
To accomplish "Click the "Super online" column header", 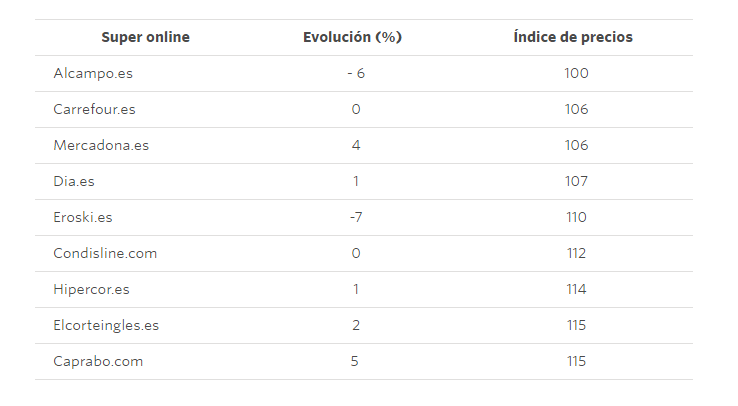I will click(x=145, y=37).
